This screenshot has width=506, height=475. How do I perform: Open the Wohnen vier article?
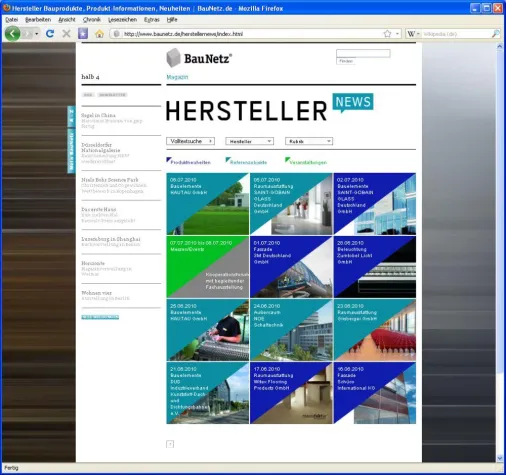pyautogui.click(x=96, y=293)
